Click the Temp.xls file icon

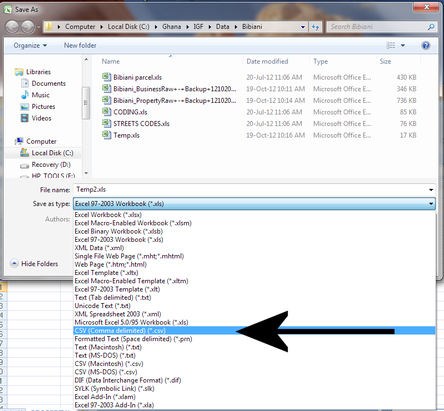(106, 135)
